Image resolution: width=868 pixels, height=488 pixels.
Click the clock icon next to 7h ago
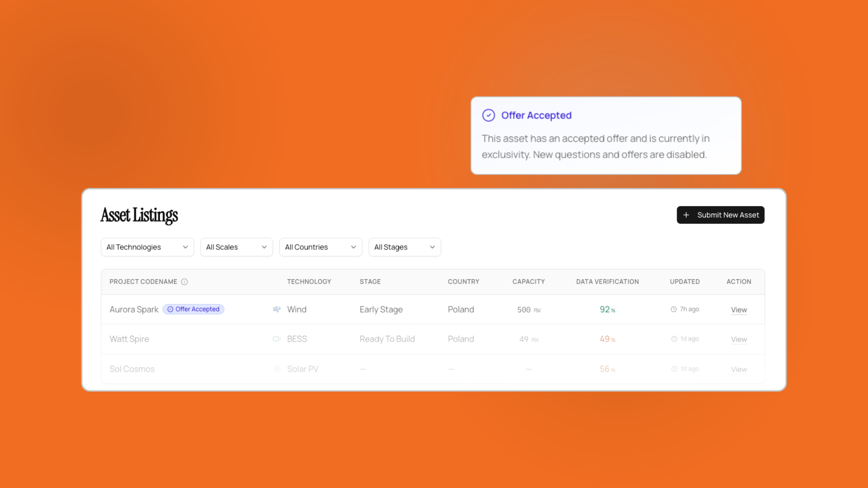click(673, 309)
